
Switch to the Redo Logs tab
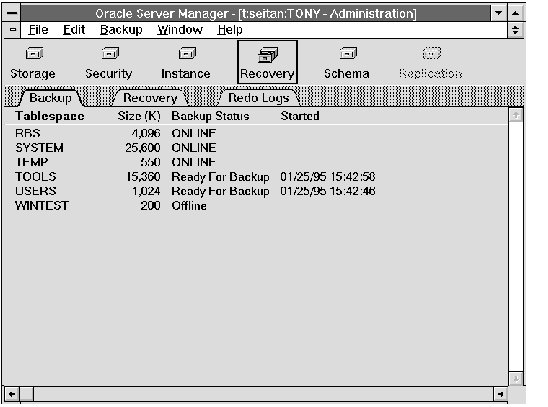[259, 98]
